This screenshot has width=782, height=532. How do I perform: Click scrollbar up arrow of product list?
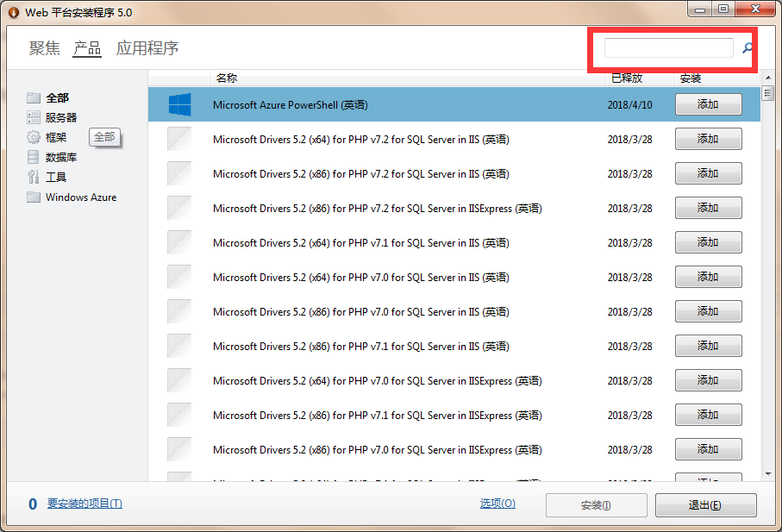coord(768,78)
